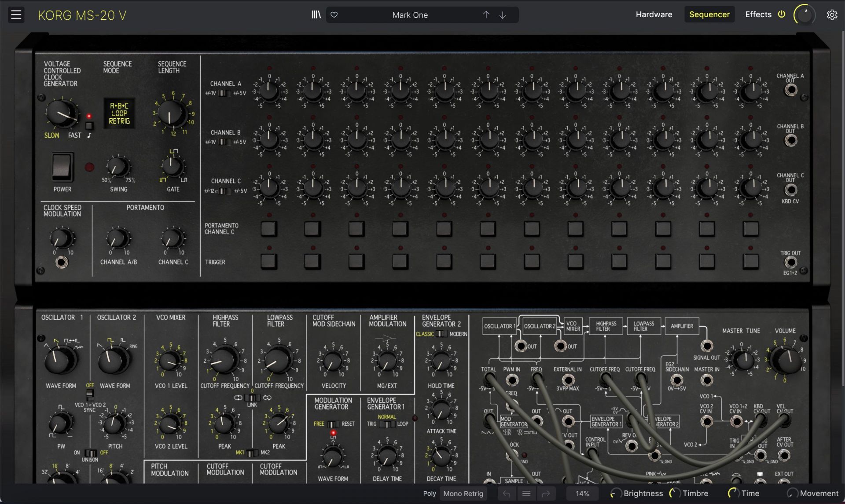Click the tempo sync note button
The image size is (845, 504).
point(89,126)
